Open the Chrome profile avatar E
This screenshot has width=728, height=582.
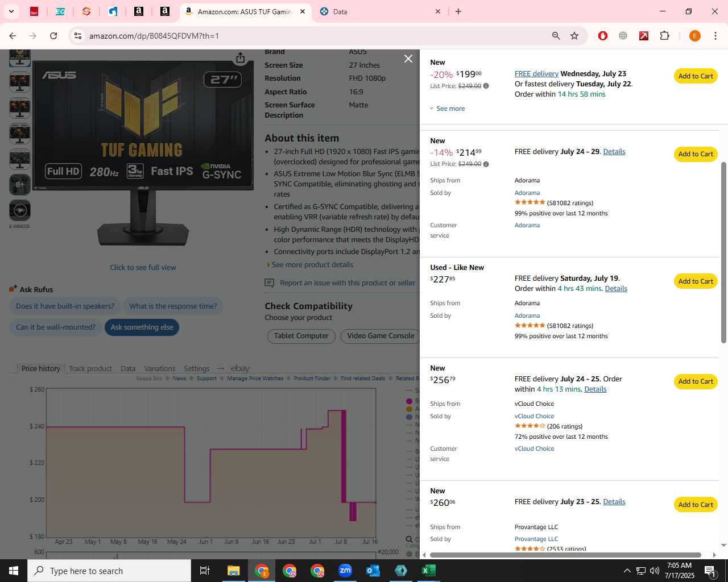(694, 36)
